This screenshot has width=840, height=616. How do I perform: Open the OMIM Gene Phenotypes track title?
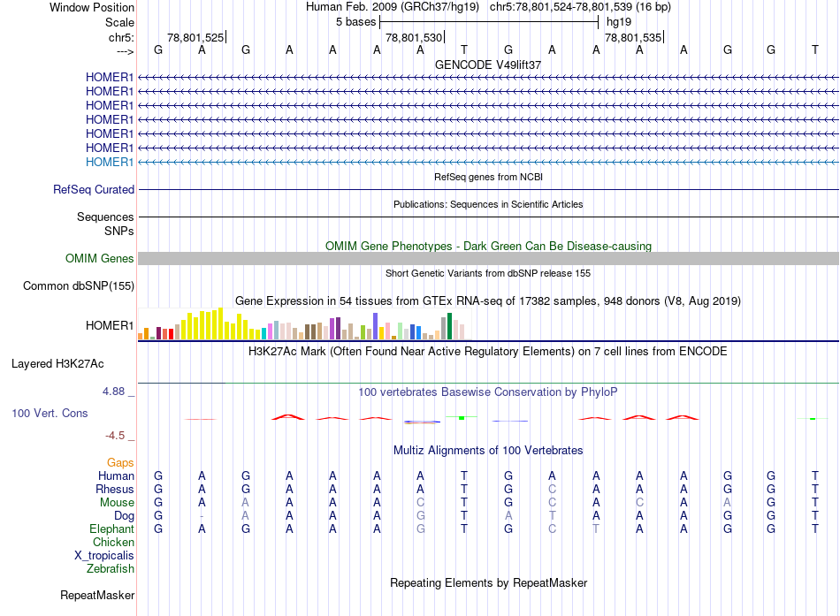[488, 246]
